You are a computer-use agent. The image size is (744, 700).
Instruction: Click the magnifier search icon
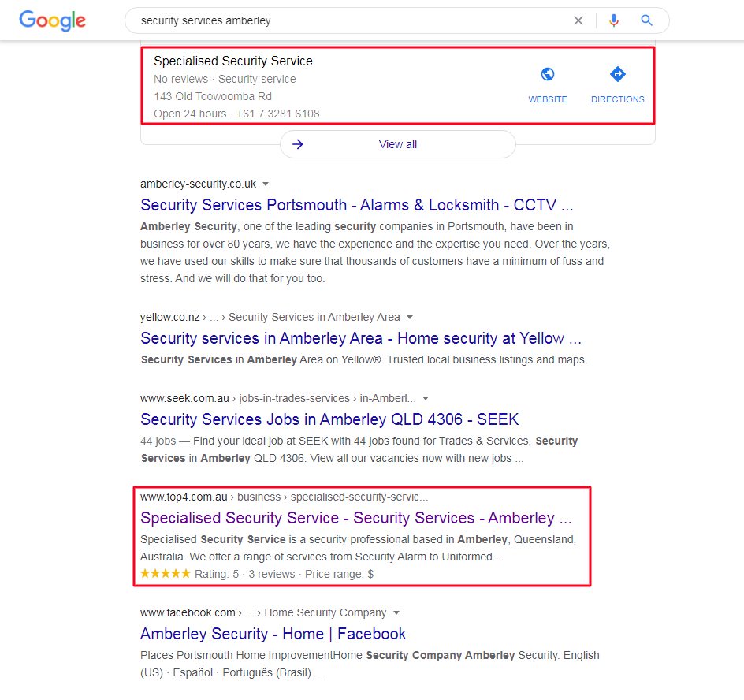[647, 20]
